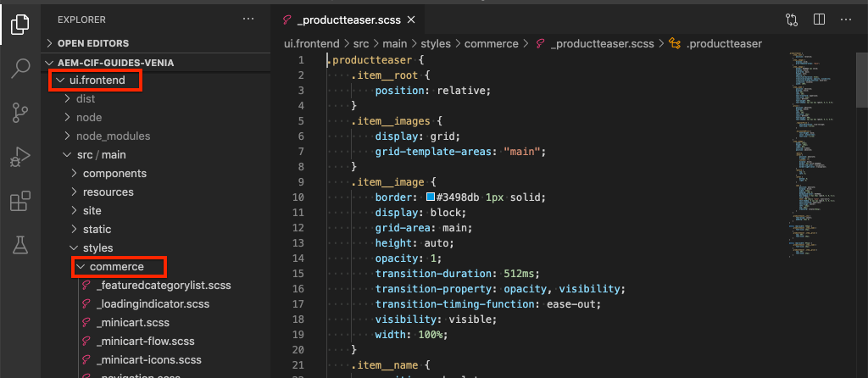Click the ".item__images {" selector line
Image resolution: width=868 pixels, height=378 pixels.
point(397,121)
